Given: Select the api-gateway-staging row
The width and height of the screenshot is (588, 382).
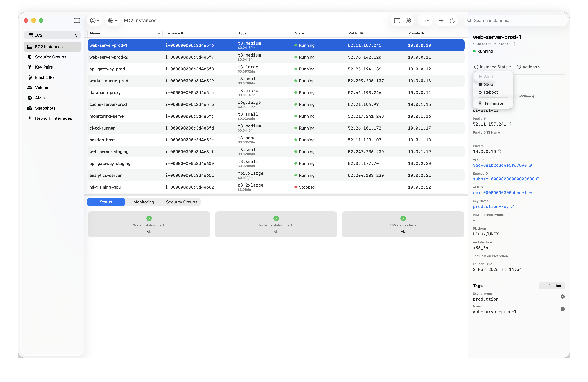Looking at the screenshot, I should (x=276, y=164).
